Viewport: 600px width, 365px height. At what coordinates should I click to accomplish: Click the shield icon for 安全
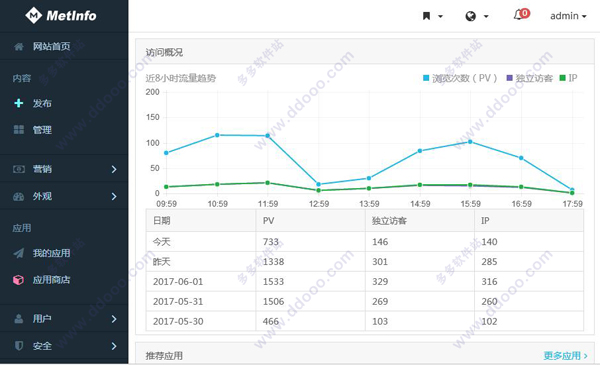18,346
